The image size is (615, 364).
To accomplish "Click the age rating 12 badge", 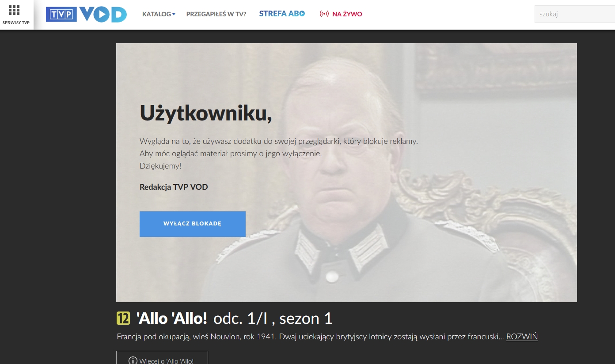I will coord(123,318).
